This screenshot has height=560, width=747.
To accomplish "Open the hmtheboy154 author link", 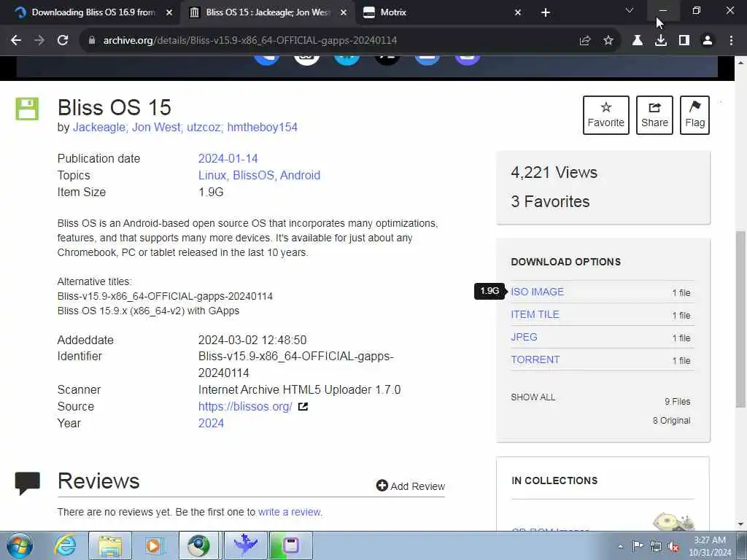I will pos(262,127).
